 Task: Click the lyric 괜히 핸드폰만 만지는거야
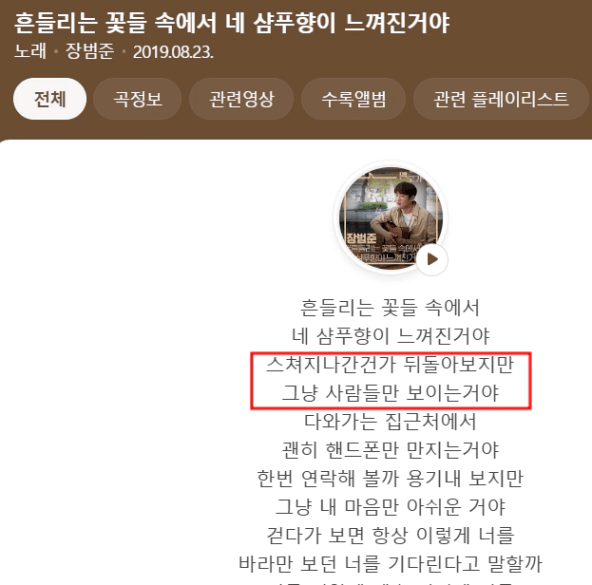tap(390, 450)
